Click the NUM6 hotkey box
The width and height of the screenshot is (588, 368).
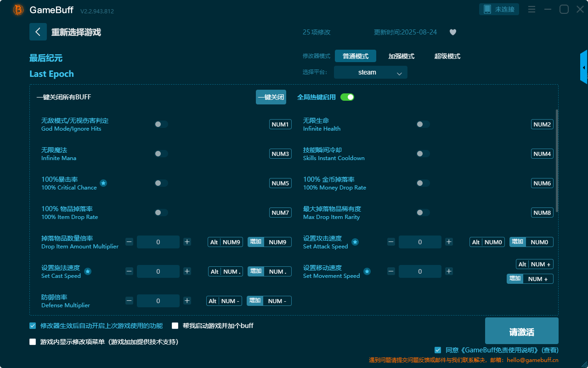[543, 183]
